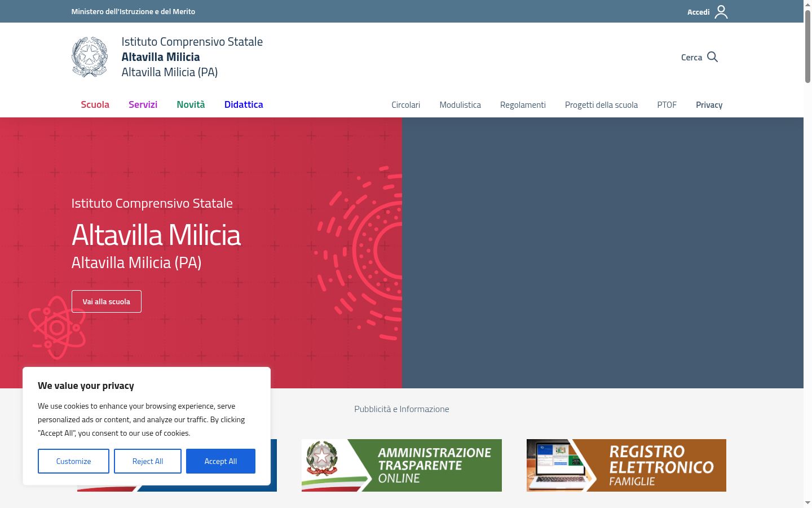This screenshot has width=812, height=508.
Task: Go to the Circolari page
Action: point(406,105)
